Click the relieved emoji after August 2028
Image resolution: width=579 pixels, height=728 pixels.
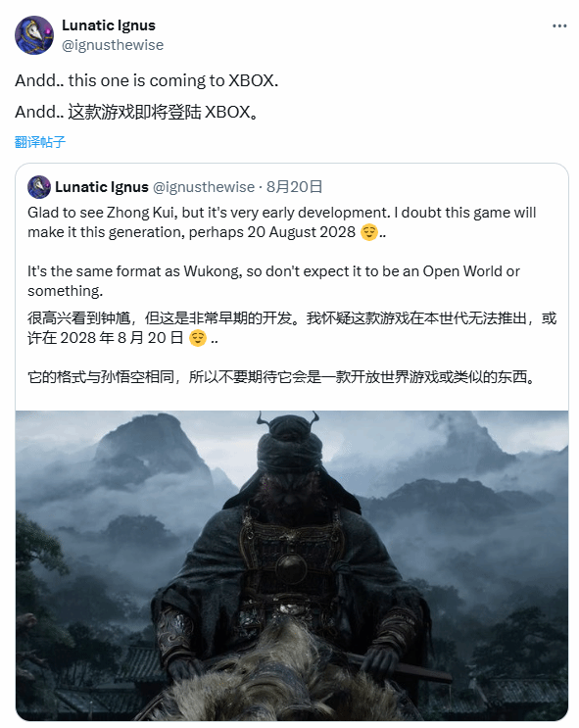(369, 231)
